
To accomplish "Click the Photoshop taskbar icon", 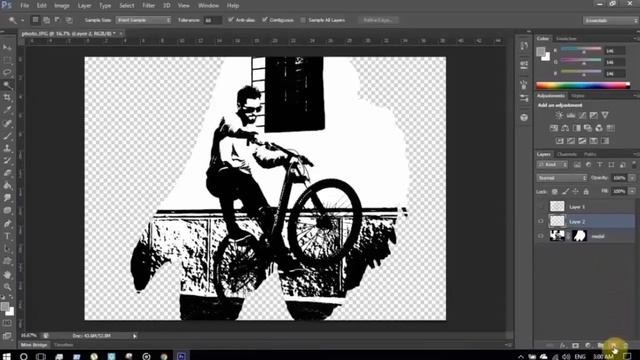I will tap(181, 356).
